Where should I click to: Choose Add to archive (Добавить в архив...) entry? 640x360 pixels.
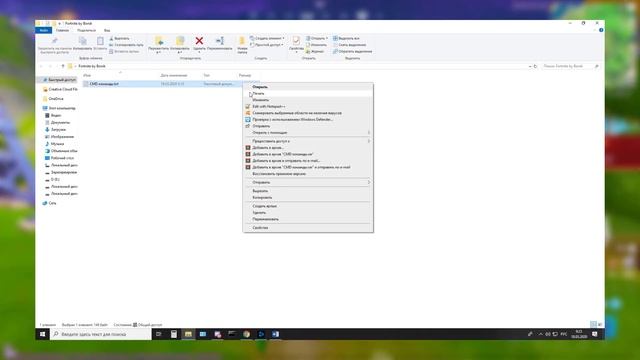coord(308,148)
